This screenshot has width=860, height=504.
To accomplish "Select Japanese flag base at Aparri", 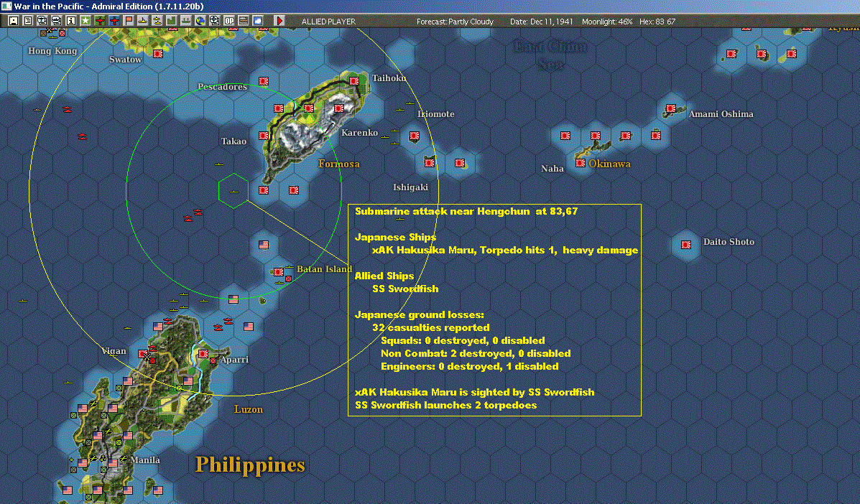I will (x=203, y=354).
